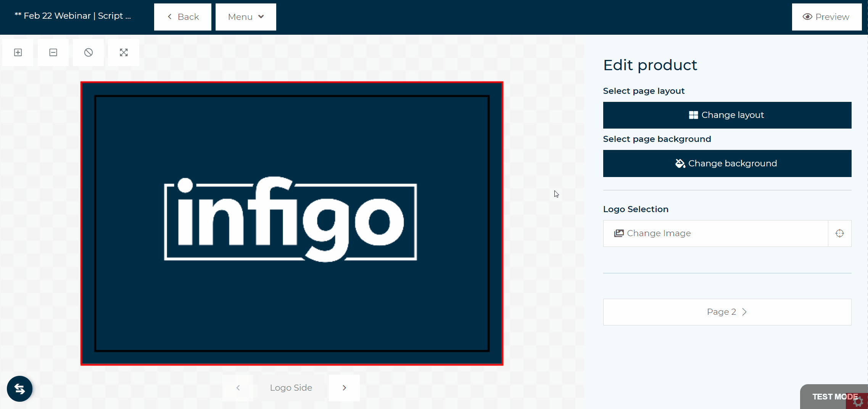Click the zoom out minus icon
This screenshot has height=409, width=868.
(53, 52)
